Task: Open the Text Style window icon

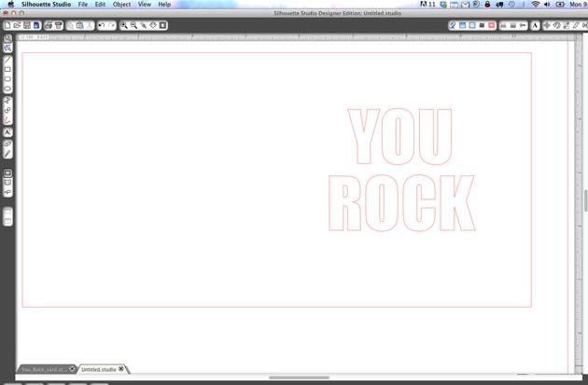Action: (x=535, y=25)
